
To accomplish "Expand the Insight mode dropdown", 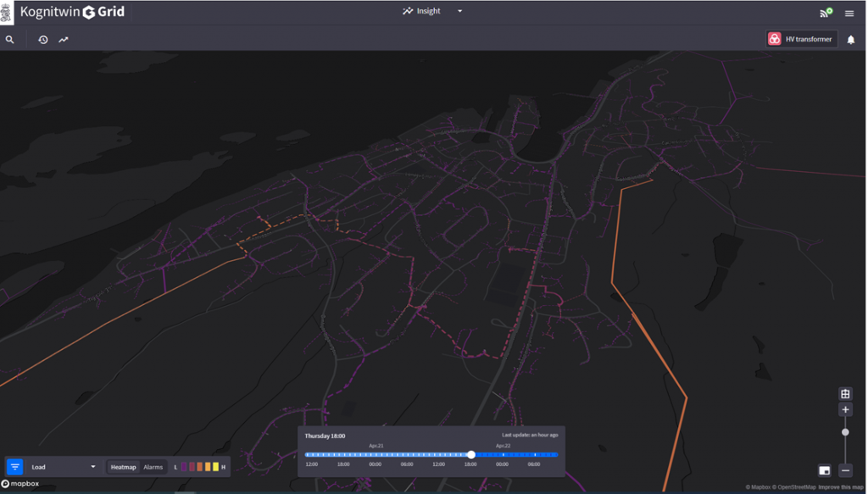I will [459, 12].
